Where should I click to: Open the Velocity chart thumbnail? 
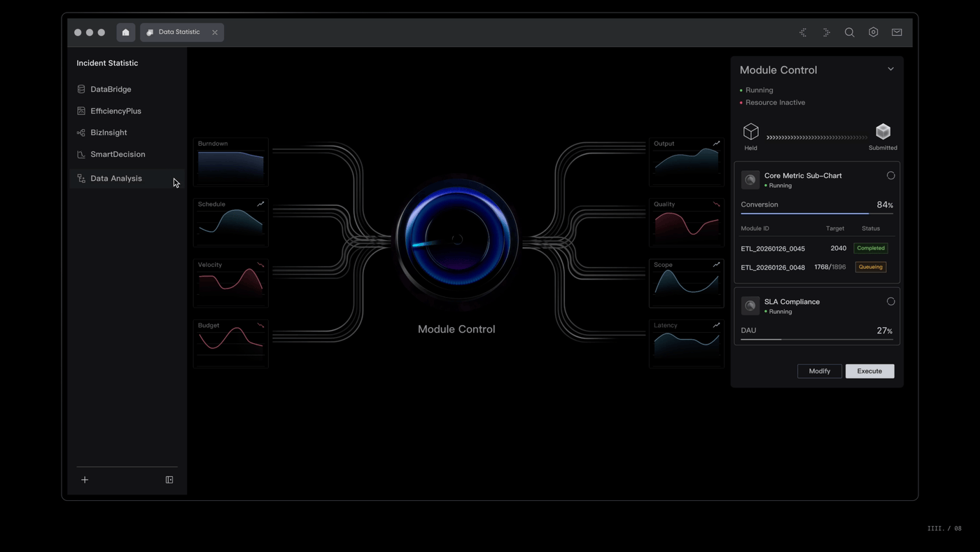coord(231,283)
